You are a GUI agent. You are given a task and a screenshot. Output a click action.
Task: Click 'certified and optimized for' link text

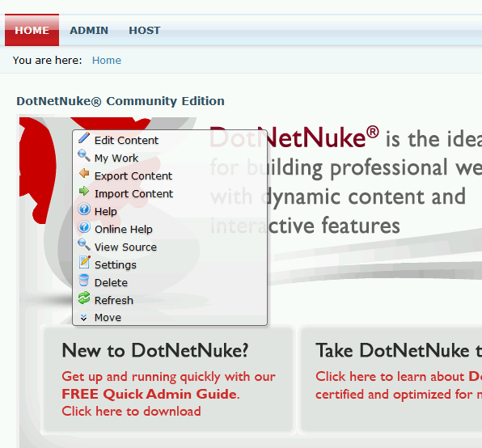(394, 395)
